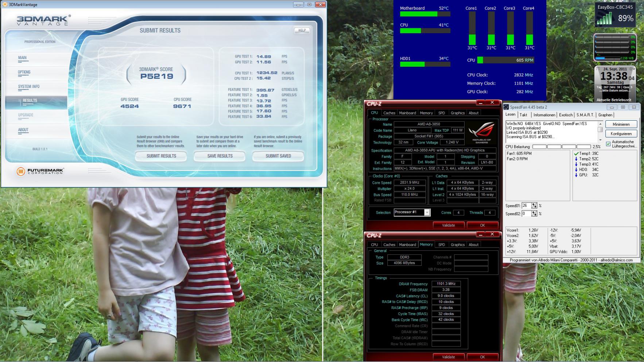Click the HD0 blue down arrow icon
The width and height of the screenshot is (644, 362).
[x=576, y=170]
